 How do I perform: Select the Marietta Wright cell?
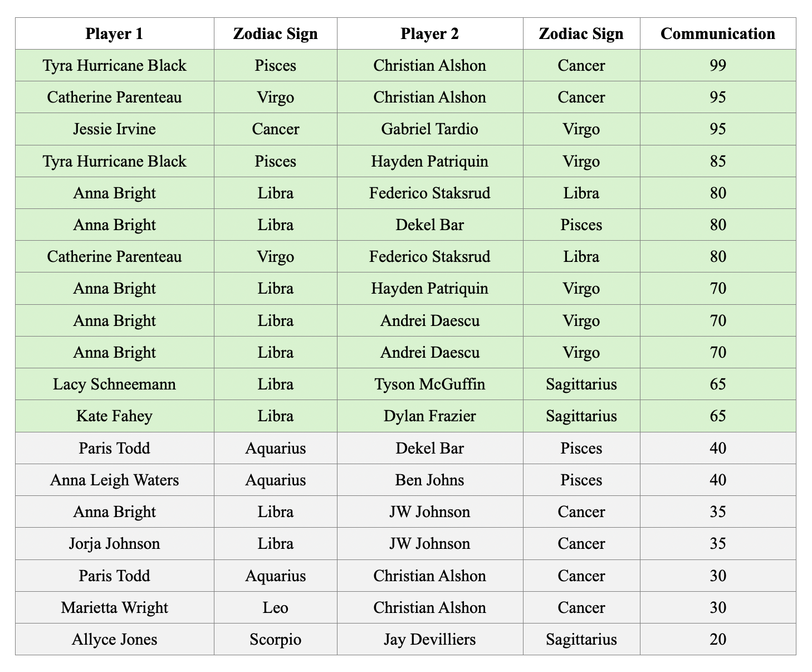point(114,607)
